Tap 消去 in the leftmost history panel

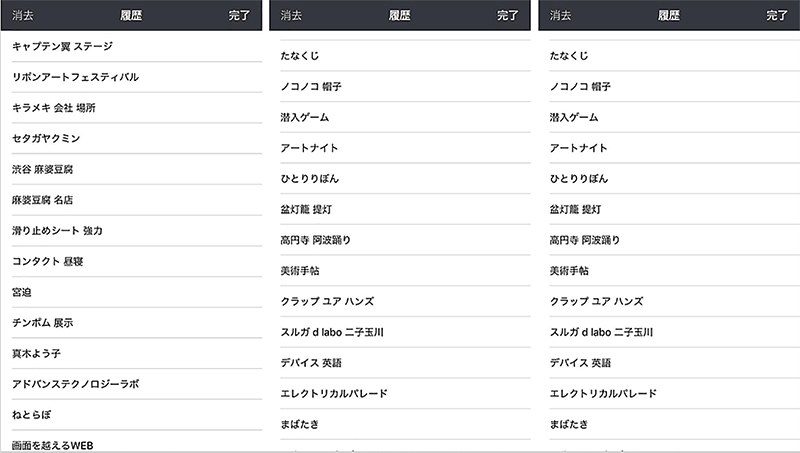pos(24,16)
